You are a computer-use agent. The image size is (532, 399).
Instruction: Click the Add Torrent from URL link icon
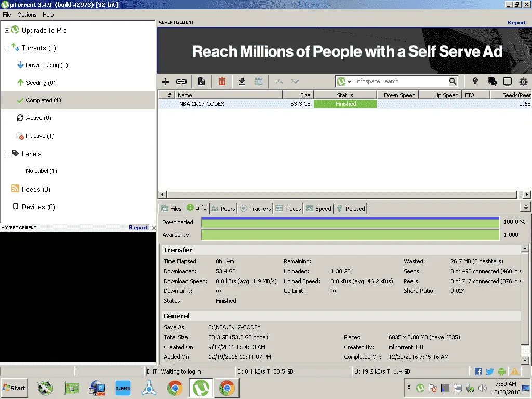coord(181,82)
